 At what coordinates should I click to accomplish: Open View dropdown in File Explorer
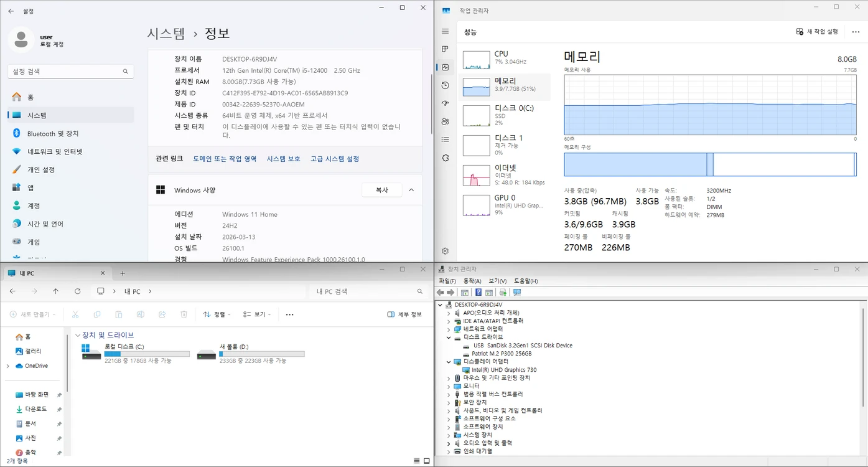tap(257, 314)
